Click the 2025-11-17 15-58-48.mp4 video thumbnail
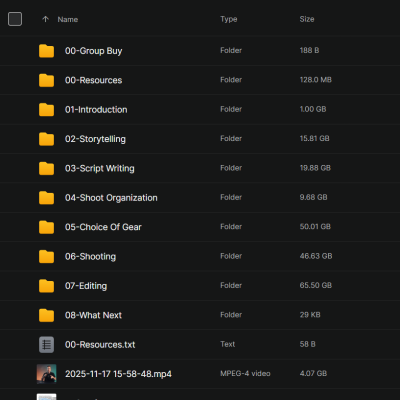 pos(46,374)
